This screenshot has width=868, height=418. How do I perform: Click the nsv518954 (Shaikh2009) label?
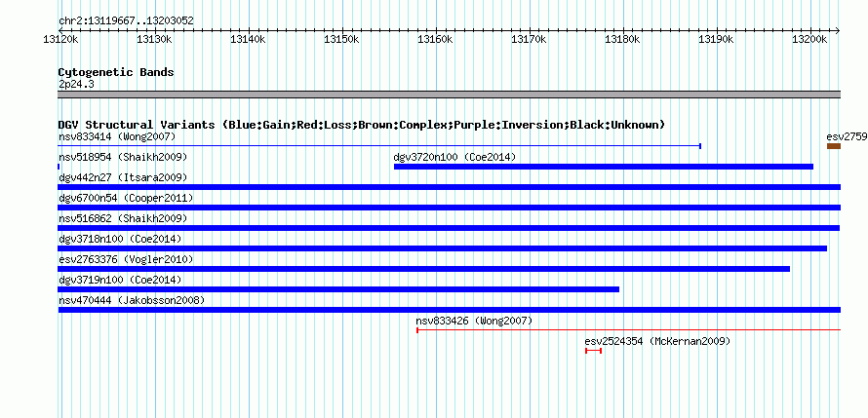[123, 157]
